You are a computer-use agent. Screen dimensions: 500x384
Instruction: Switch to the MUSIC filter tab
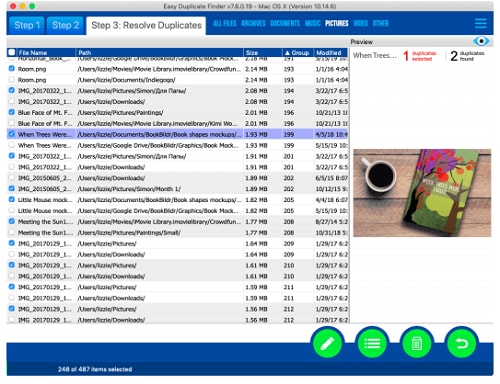coord(312,23)
